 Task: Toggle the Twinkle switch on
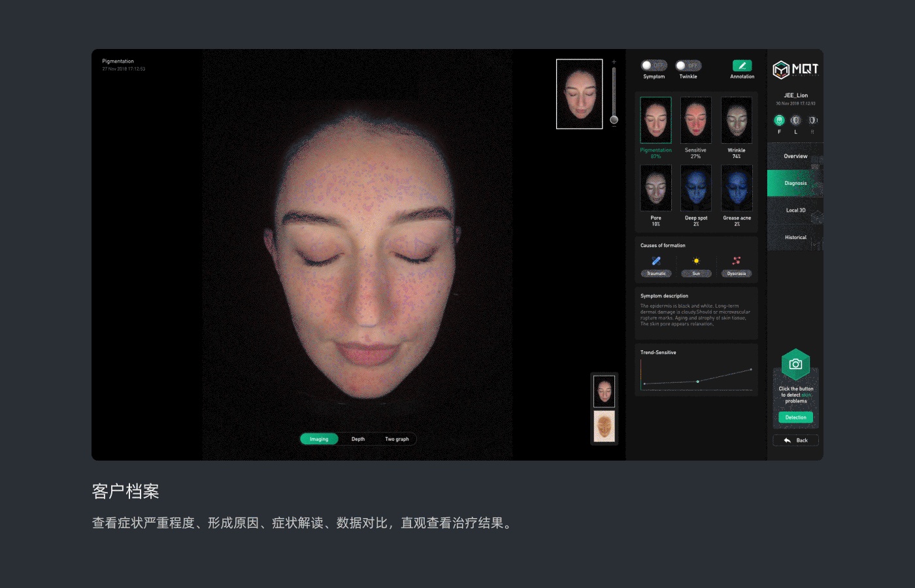[x=688, y=65]
